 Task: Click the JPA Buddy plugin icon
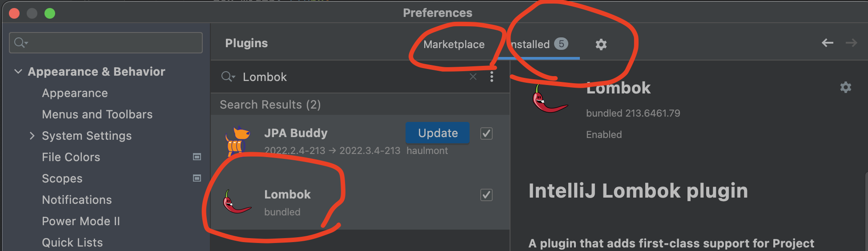(237, 141)
